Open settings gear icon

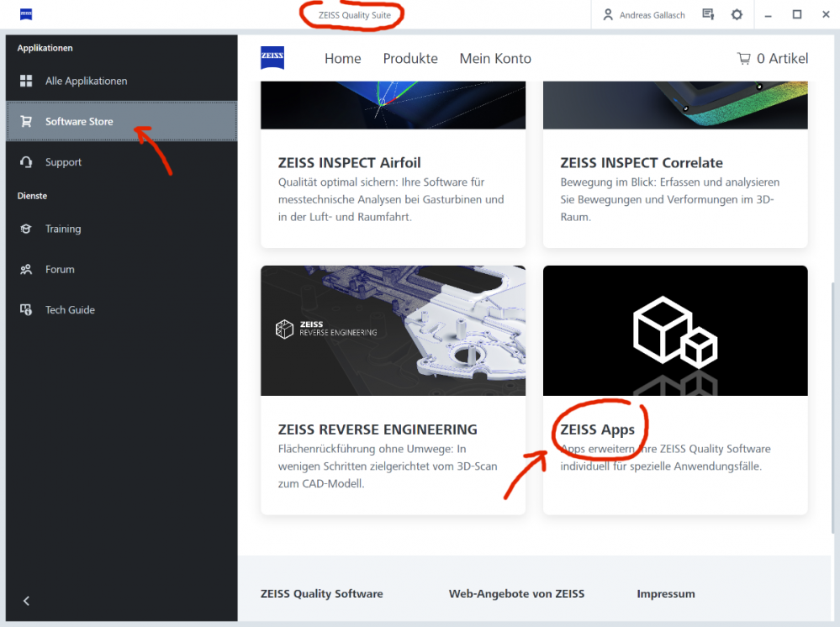737,14
